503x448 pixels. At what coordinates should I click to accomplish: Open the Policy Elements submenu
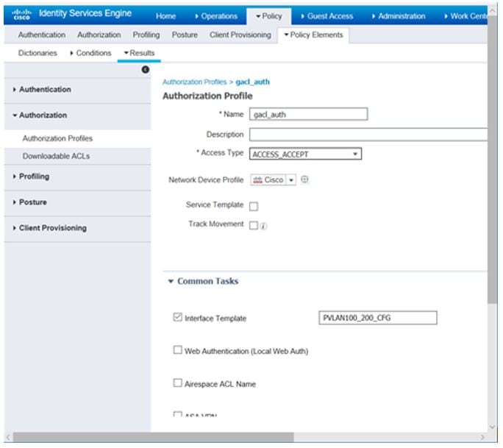[x=313, y=35]
